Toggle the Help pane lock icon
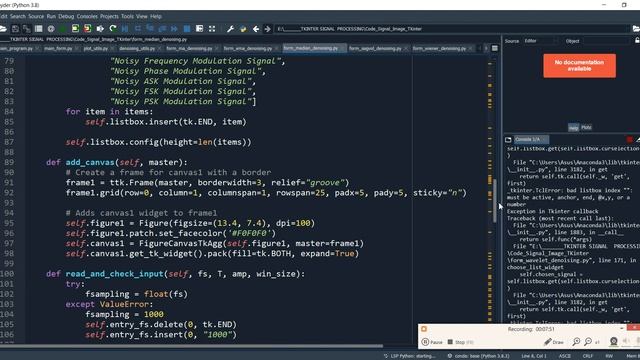The image size is (640, 360). (x=637, y=41)
